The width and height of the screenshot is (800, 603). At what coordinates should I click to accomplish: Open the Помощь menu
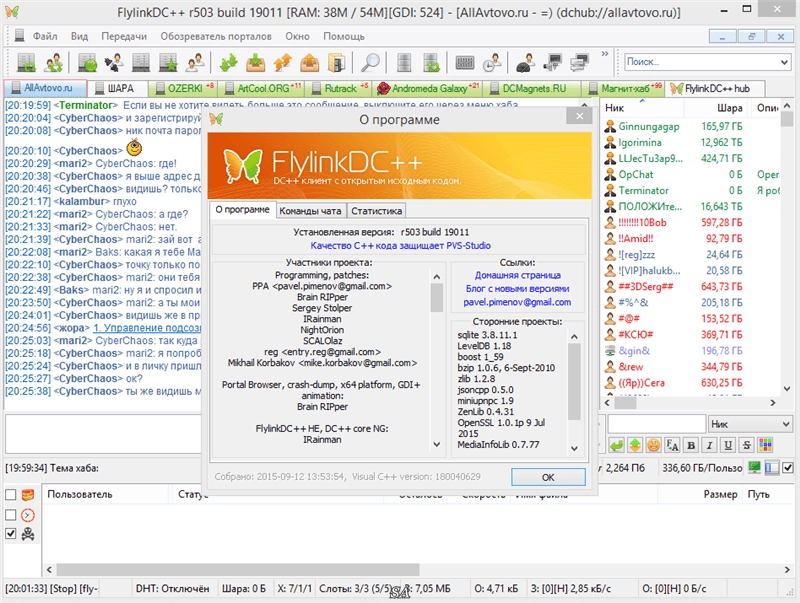pos(344,36)
